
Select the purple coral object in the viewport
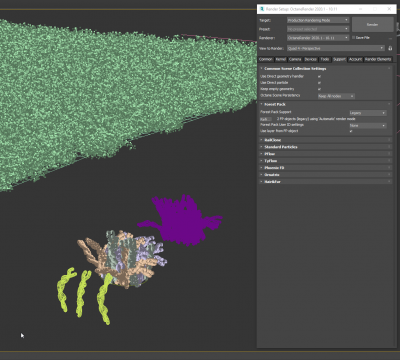coord(181,220)
